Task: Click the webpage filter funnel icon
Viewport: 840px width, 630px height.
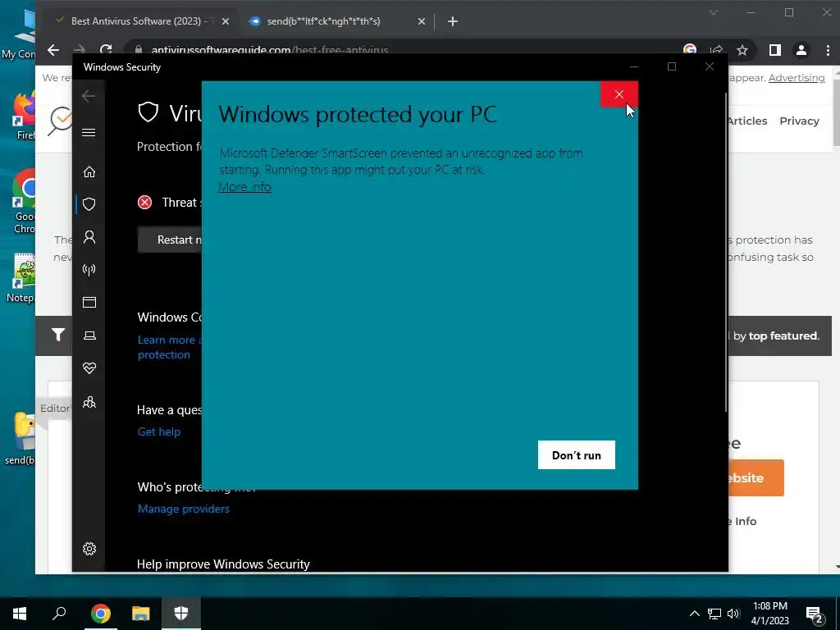Action: [58, 336]
